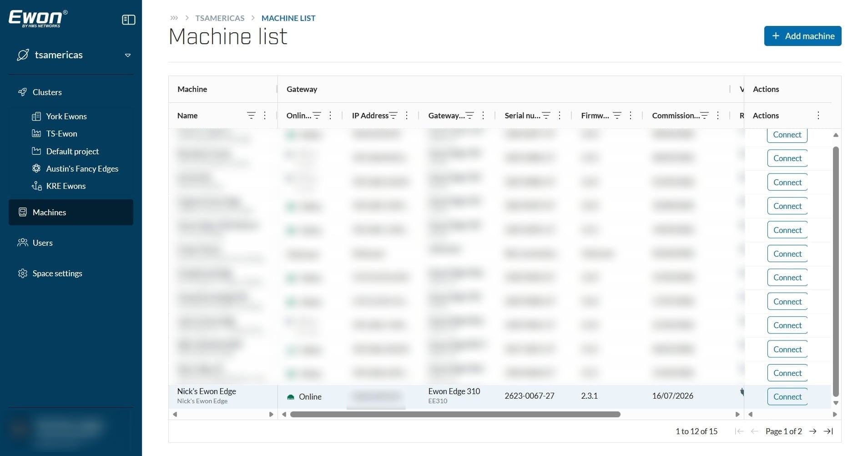868x456 pixels.
Task: Click the Add machine button
Action: point(802,36)
